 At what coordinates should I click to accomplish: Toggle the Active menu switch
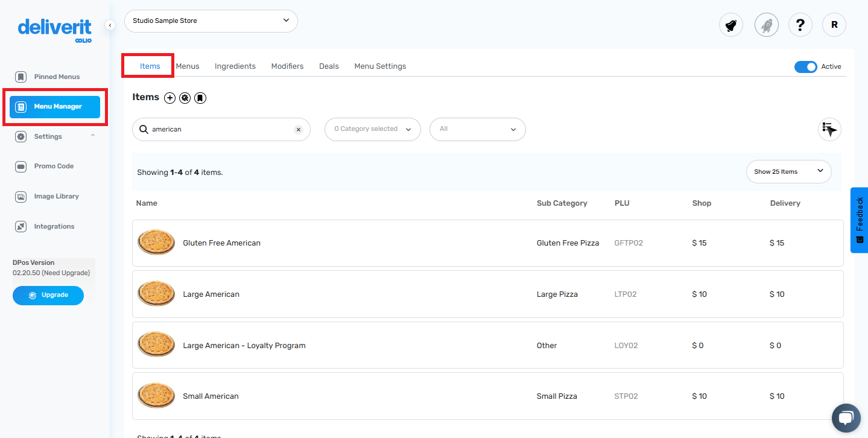click(805, 66)
